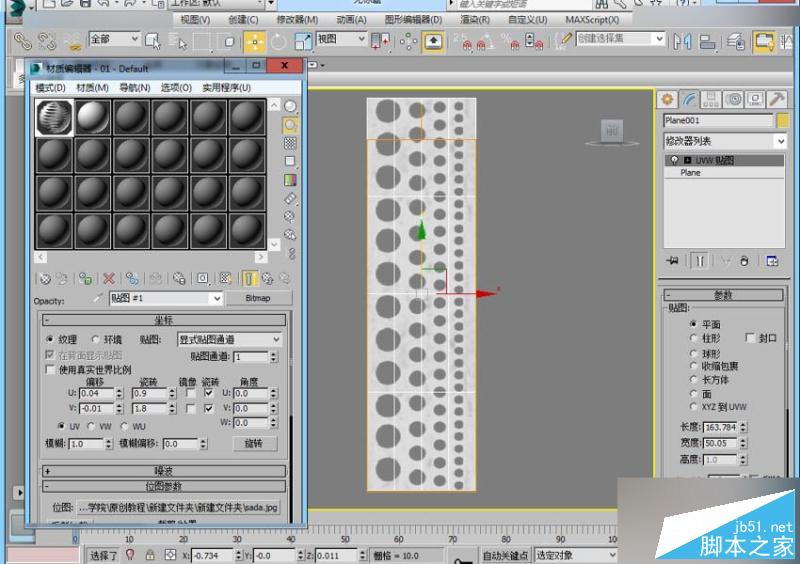
Task: Select the Link tool in main toolbar
Action: click(22, 41)
